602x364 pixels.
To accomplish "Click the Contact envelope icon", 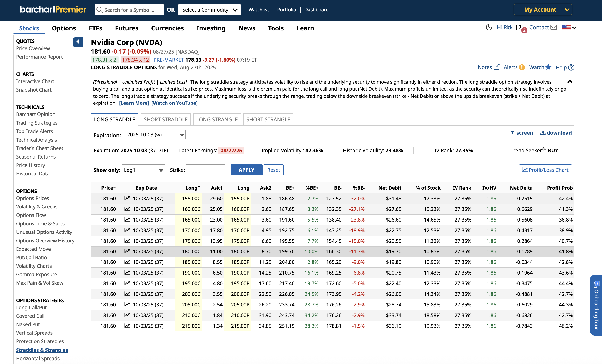I will coord(554,27).
